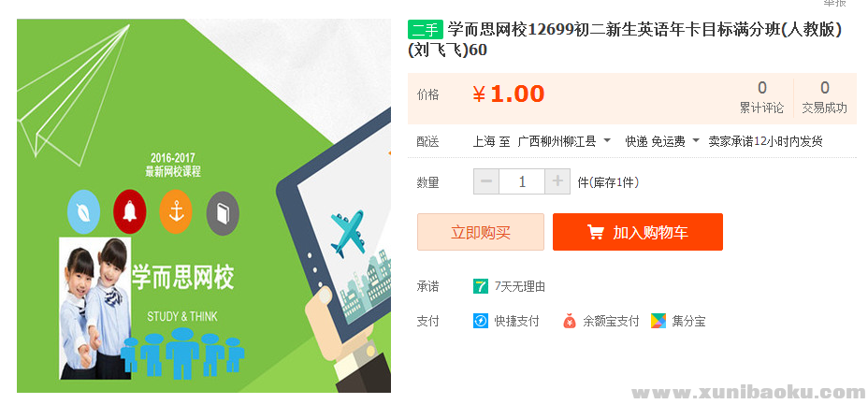Click the 加入购物车 button
The height and width of the screenshot is (404, 868).
click(638, 232)
